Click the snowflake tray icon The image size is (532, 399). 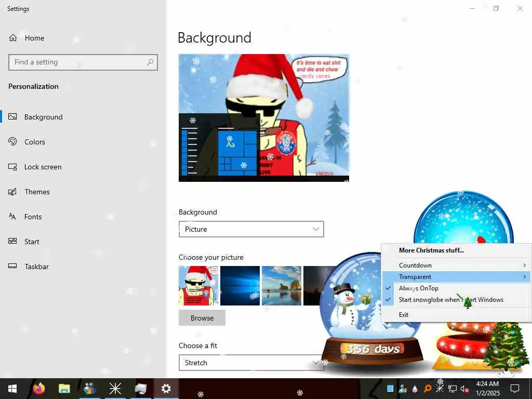pos(440,389)
